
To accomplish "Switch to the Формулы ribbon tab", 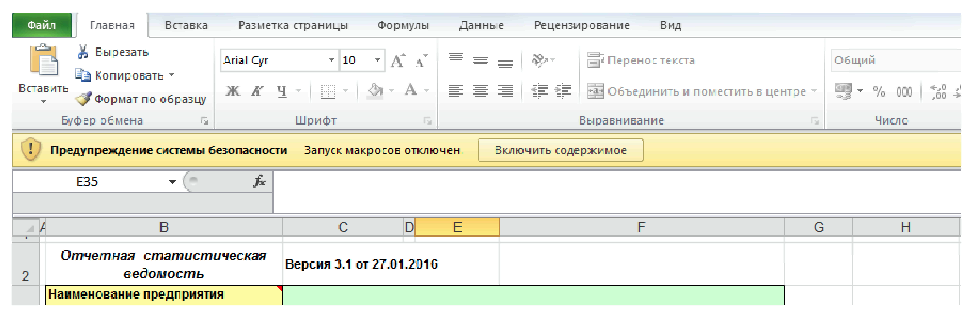I will pyautogui.click(x=403, y=25).
